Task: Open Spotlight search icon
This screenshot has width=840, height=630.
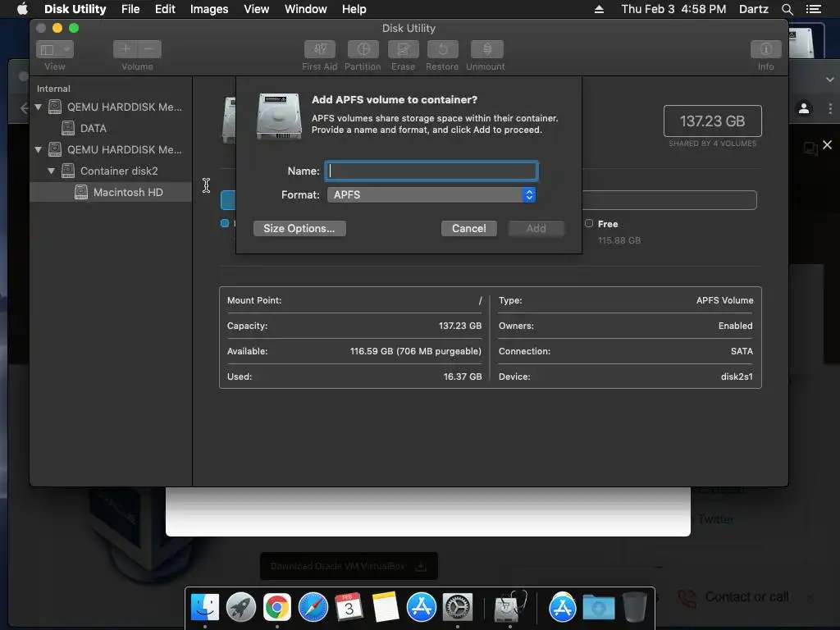Action: 787,9
